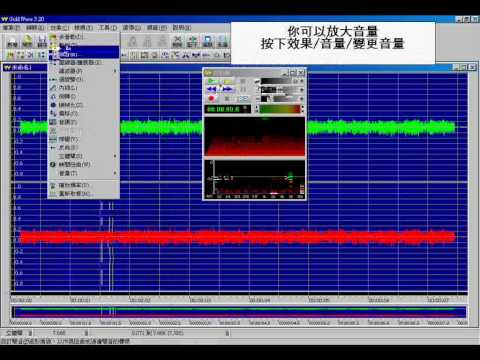
Task: Click the frequency spectrum graph in control window
Action: point(255,179)
